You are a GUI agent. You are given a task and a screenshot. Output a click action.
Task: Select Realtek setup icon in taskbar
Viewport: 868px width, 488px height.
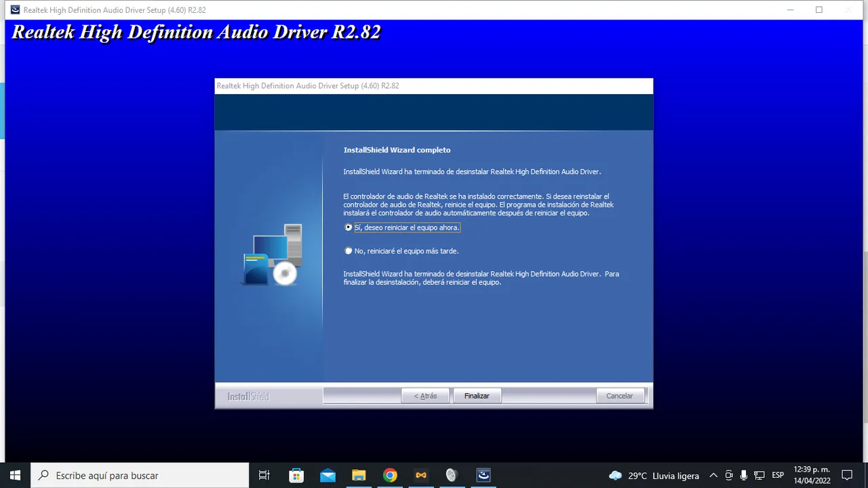(484, 475)
